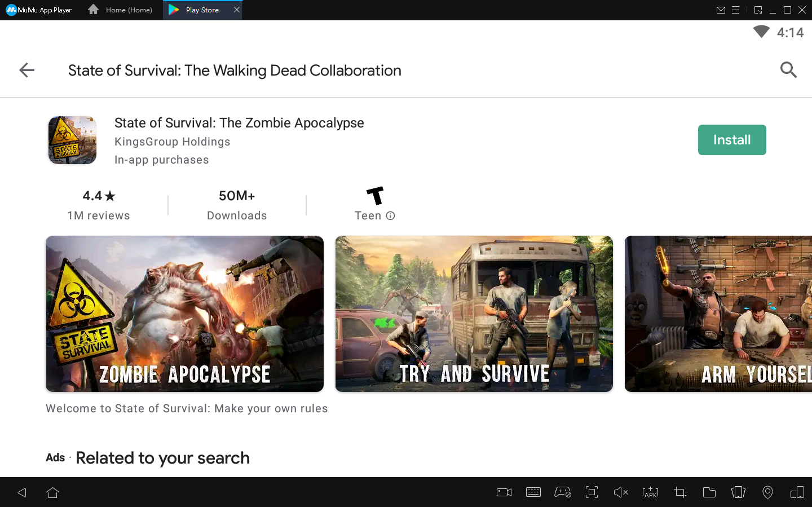Open the KingsGroup Holdings developer link

[x=172, y=142]
